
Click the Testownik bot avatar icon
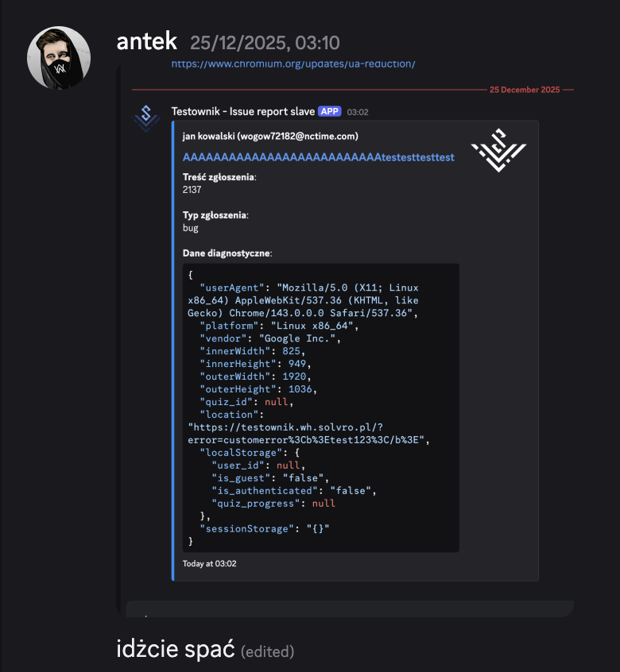click(146, 118)
